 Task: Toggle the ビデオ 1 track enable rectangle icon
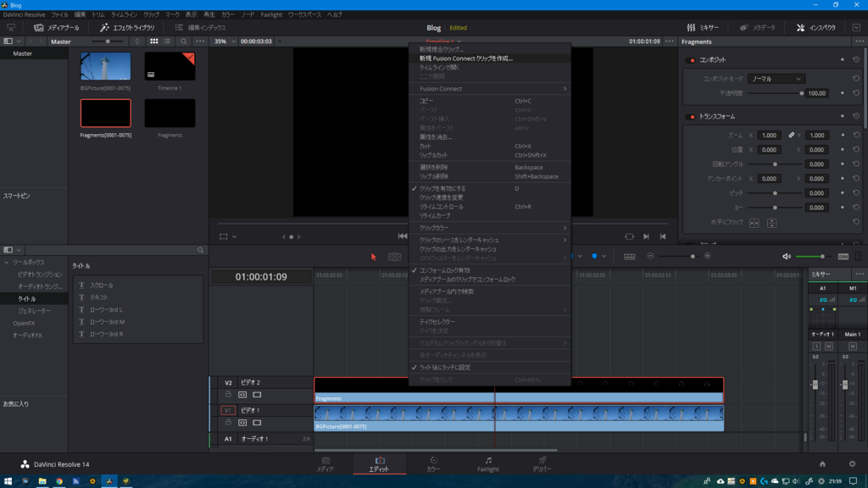click(257, 423)
